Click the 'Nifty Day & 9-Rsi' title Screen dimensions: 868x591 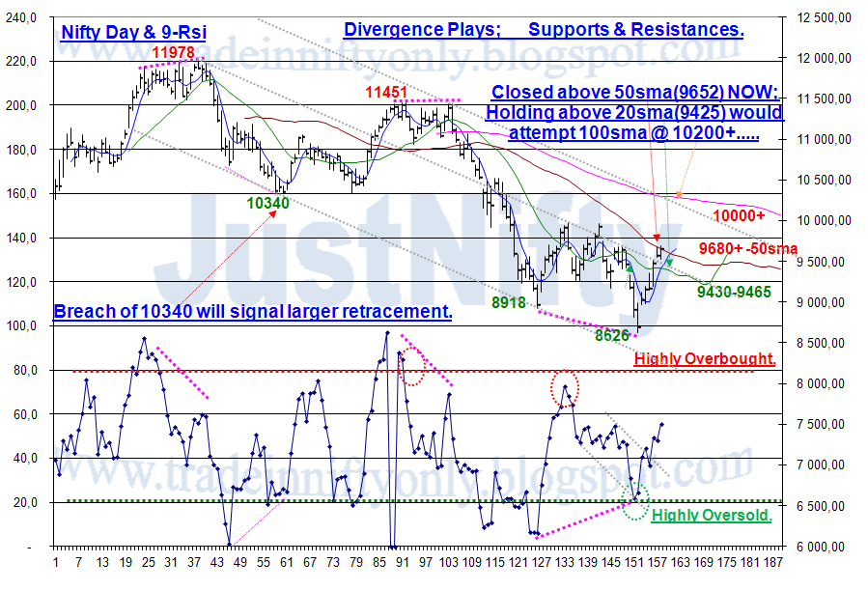point(133,32)
